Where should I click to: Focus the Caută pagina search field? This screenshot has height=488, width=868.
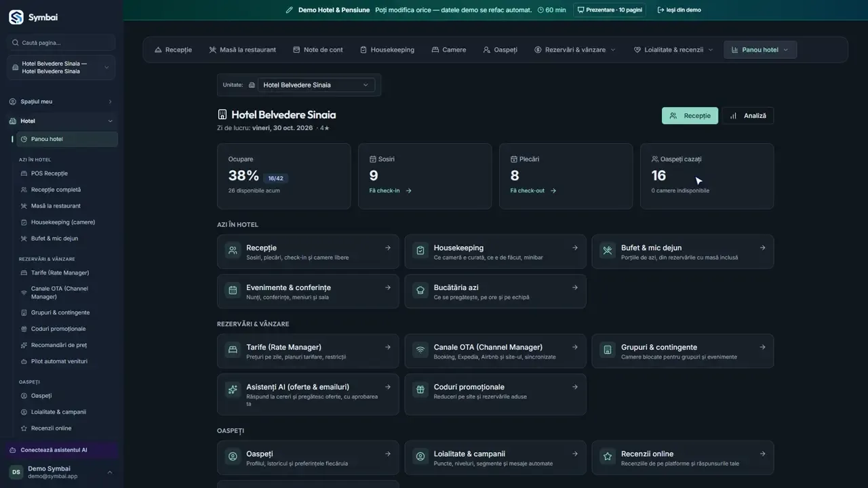tap(62, 43)
